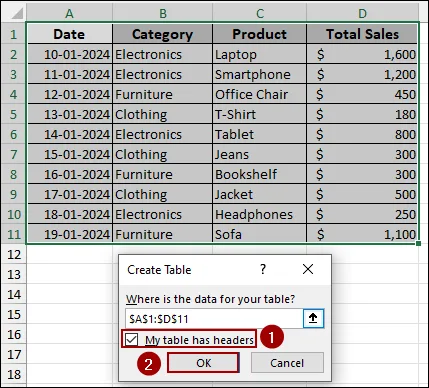Image resolution: width=429 pixels, height=388 pixels.
Task: Click the Total Sales header cell
Action: [x=362, y=34]
